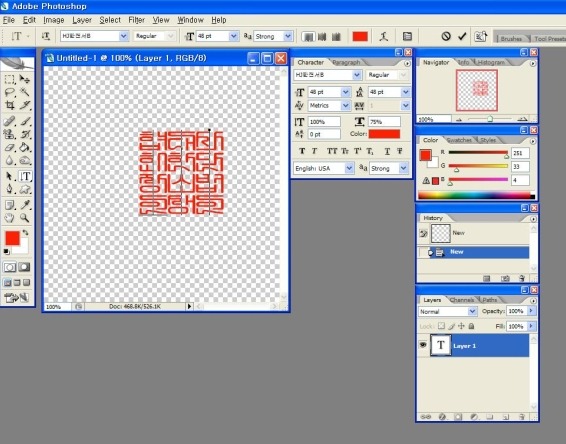
Task: Select the Zoom tool in toolbox
Action: tap(25, 218)
